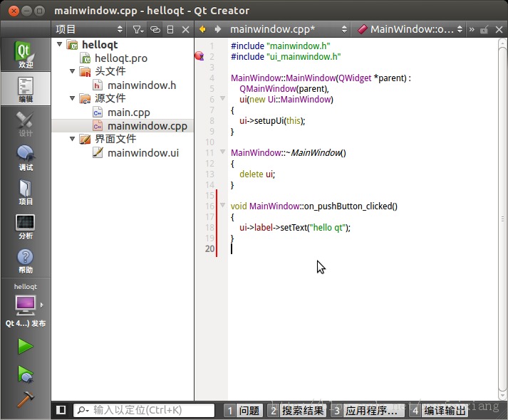508x420 pixels.
Task: Click the locator search input field
Action: [144, 410]
